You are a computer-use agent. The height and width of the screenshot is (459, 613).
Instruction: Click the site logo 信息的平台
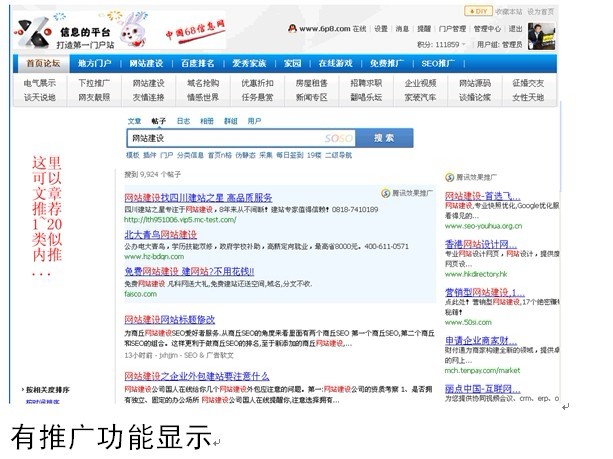click(65, 33)
